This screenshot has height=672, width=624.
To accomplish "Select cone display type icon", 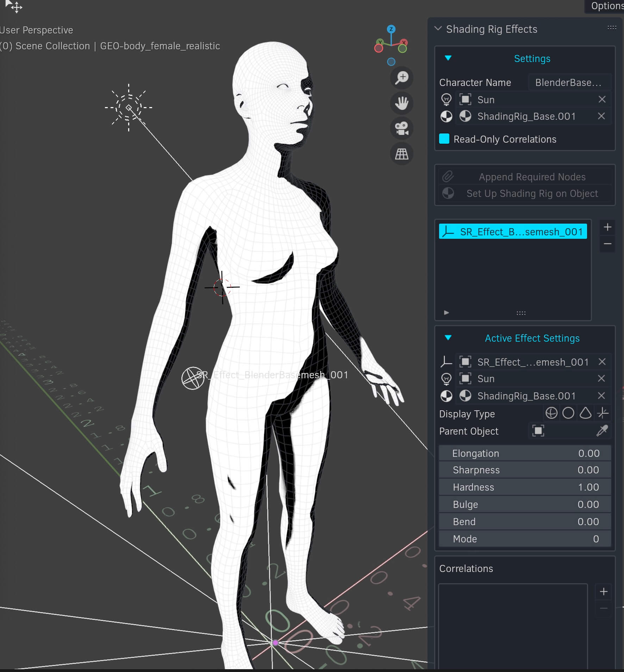I will tap(585, 413).
